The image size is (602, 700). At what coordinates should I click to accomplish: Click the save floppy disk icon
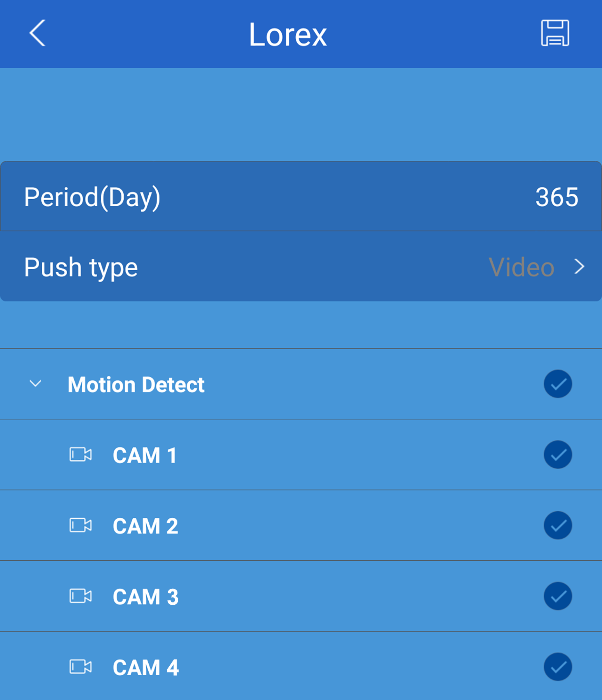pos(555,33)
